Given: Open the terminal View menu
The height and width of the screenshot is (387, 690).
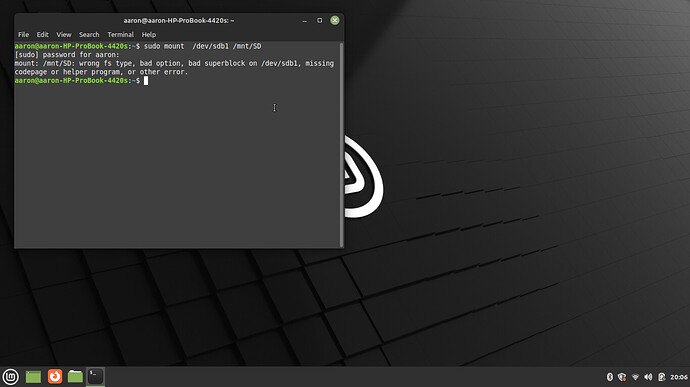Looking at the screenshot, I should [64, 34].
